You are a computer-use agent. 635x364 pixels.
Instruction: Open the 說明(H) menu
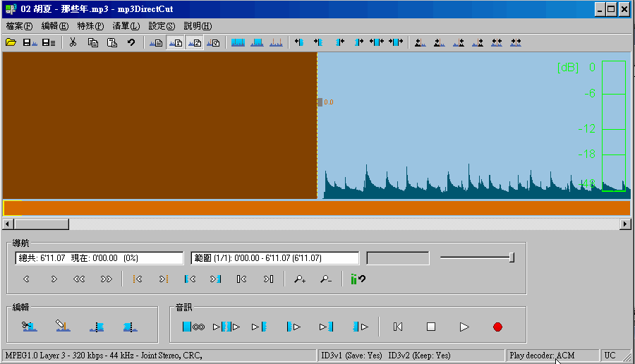pos(198,26)
